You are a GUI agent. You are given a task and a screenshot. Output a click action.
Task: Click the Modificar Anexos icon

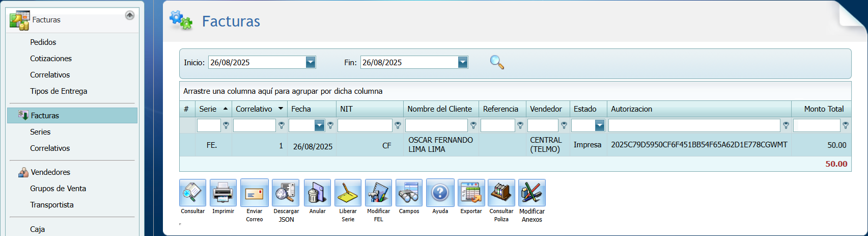click(x=531, y=193)
